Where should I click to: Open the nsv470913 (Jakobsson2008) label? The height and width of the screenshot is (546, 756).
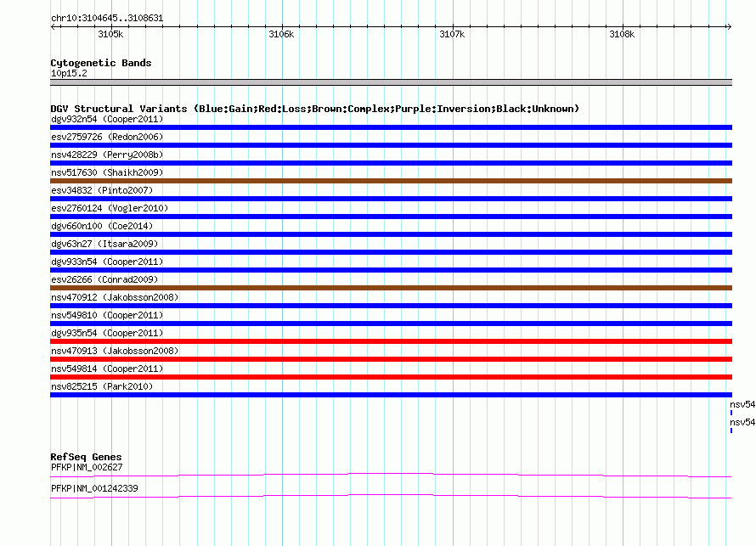(x=115, y=351)
